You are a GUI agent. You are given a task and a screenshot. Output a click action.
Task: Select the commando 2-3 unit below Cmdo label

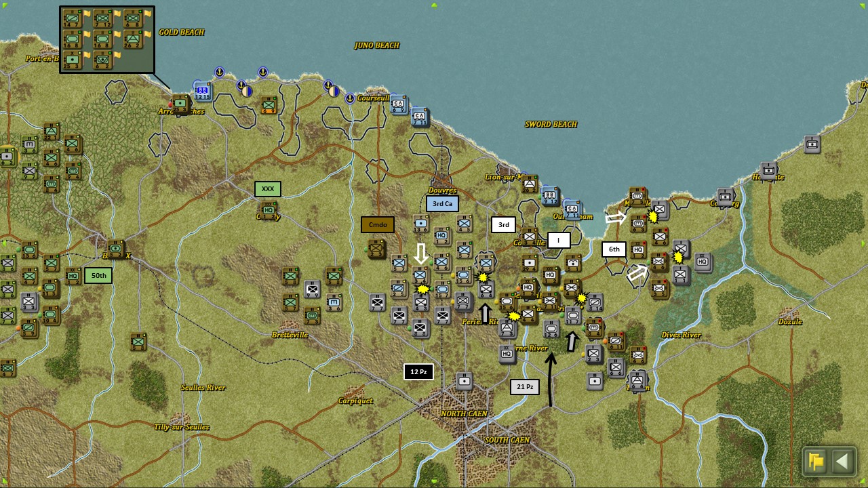[x=377, y=249]
